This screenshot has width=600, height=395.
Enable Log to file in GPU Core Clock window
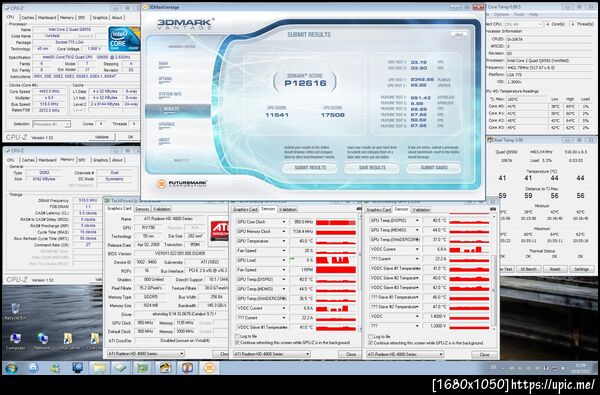pyautogui.click(x=237, y=336)
